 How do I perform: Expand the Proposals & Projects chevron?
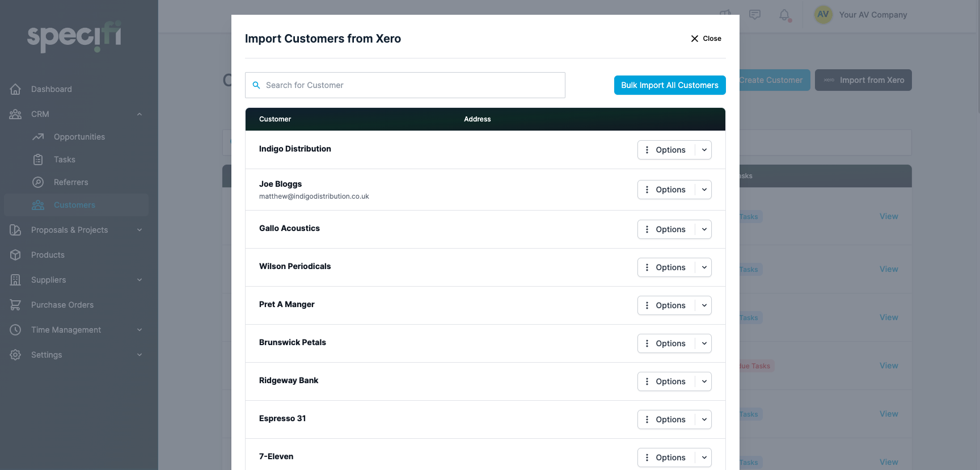(140, 230)
